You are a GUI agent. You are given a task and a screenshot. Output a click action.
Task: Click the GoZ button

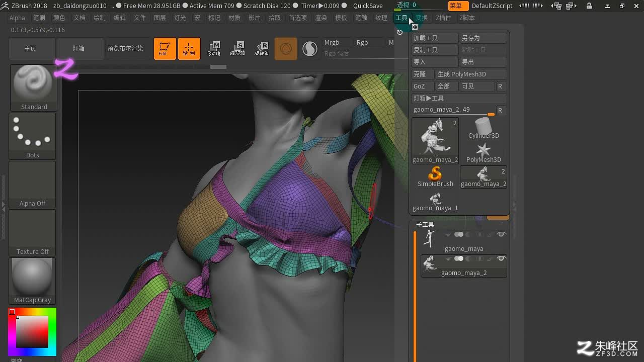click(x=423, y=86)
